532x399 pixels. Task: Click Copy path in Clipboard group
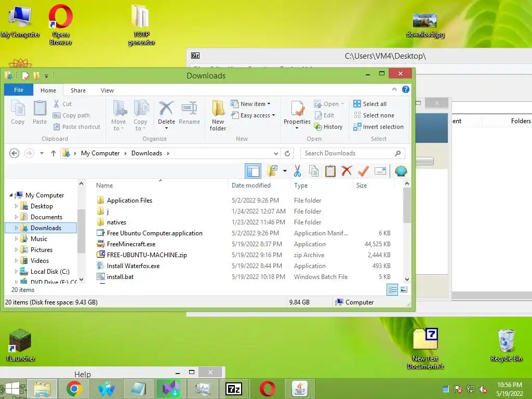[71, 115]
